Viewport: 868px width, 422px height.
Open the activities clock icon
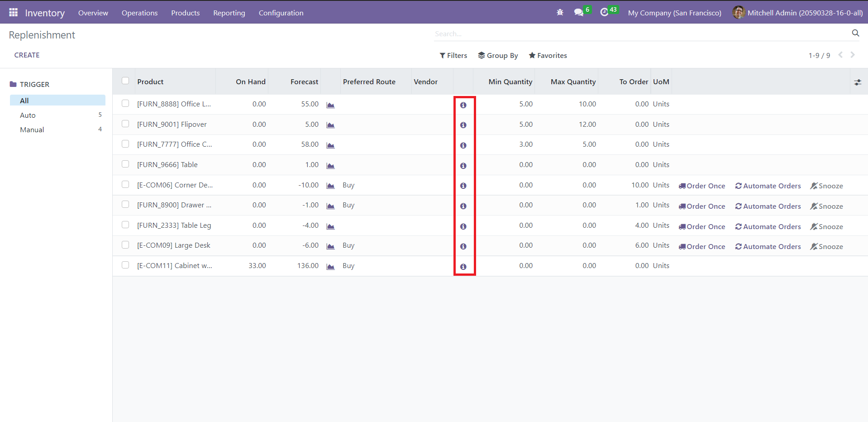click(x=604, y=12)
